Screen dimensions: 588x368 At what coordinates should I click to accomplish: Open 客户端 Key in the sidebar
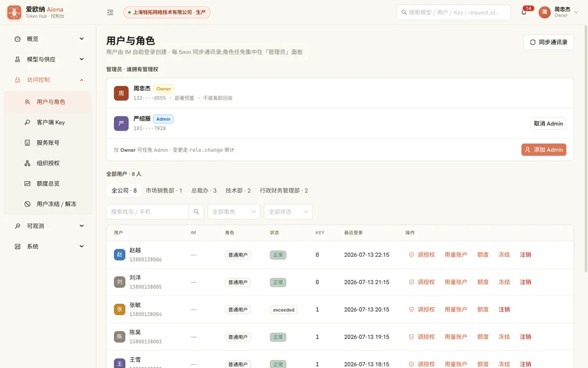[x=48, y=122]
